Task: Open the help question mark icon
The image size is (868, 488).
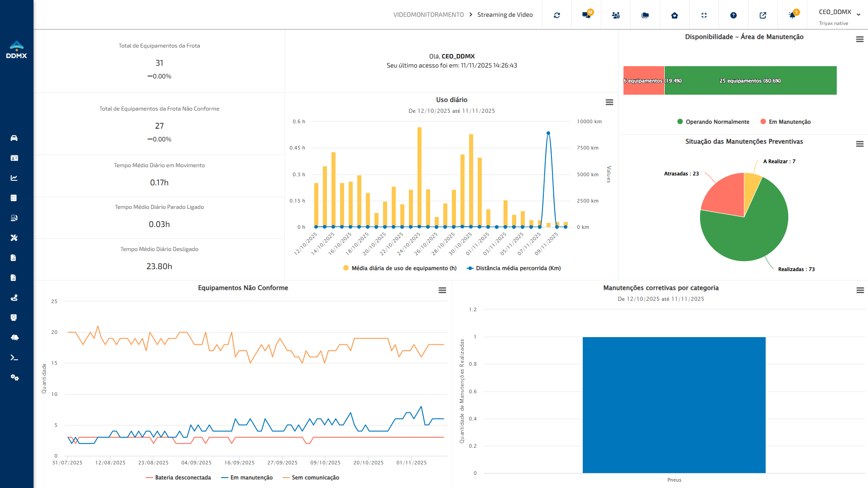Action: pos(734,15)
